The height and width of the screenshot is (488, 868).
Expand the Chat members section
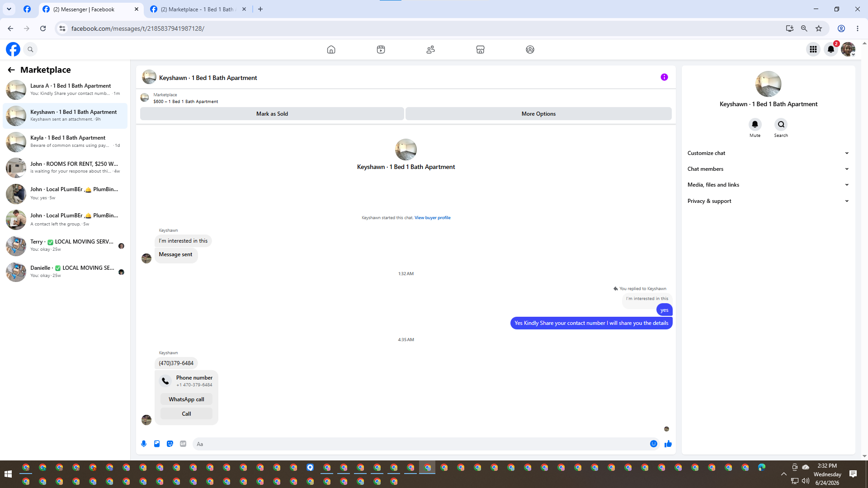[768, 169]
